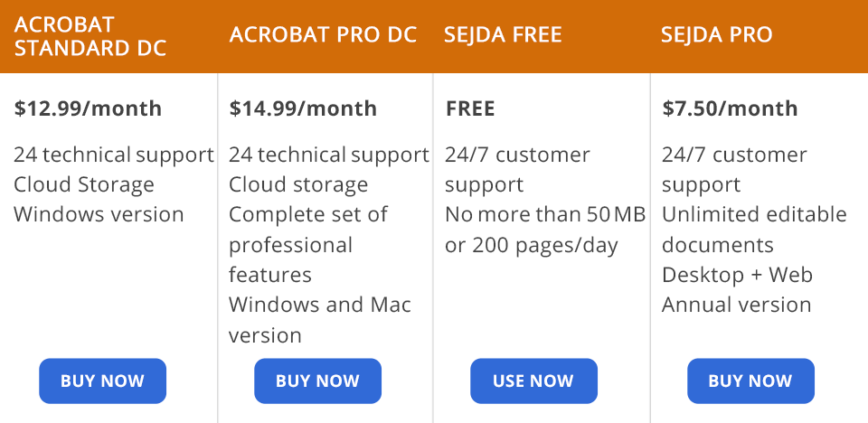Hit Buy Now under Sejda Pro
This screenshot has height=423, width=868.
pos(750,381)
